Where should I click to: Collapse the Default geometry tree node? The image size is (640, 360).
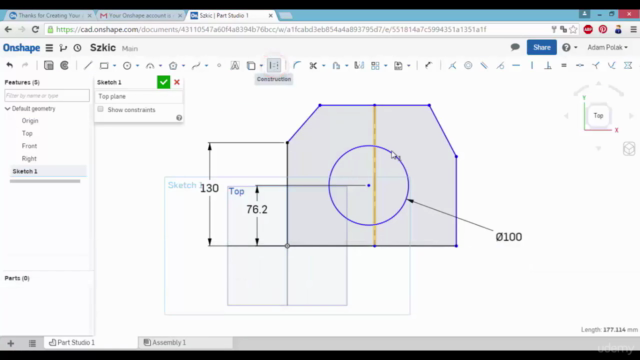tap(7, 109)
